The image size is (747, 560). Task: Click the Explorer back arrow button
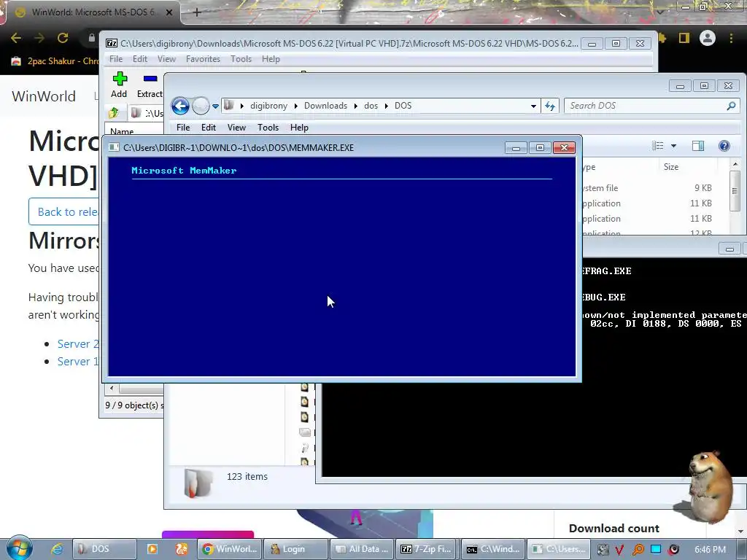coord(181,106)
